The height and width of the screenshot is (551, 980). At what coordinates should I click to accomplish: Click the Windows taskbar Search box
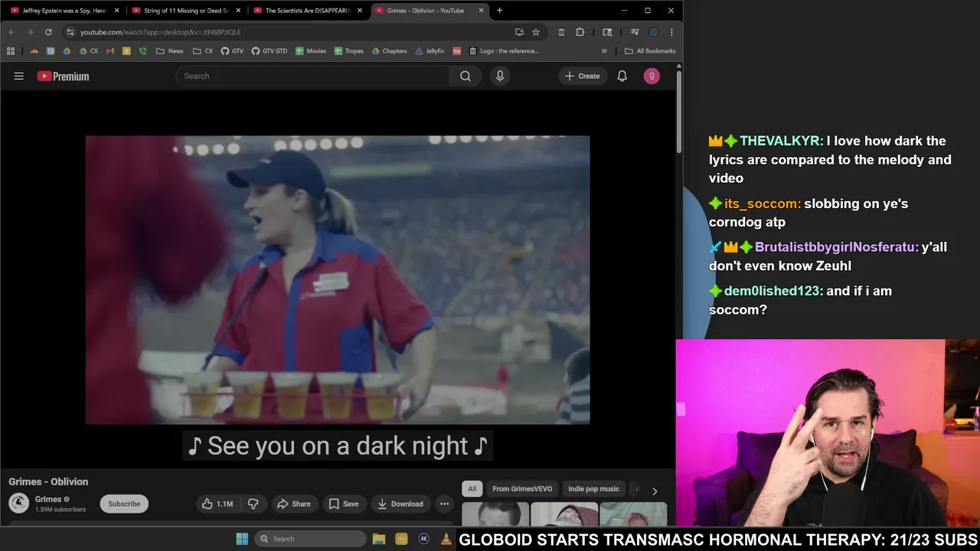(311, 539)
